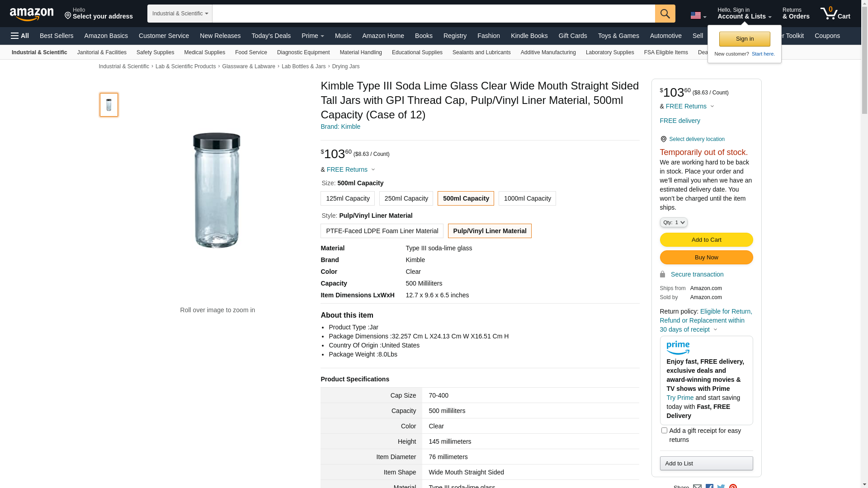Share via email envelope icon
The height and width of the screenshot is (488, 868).
698,486
